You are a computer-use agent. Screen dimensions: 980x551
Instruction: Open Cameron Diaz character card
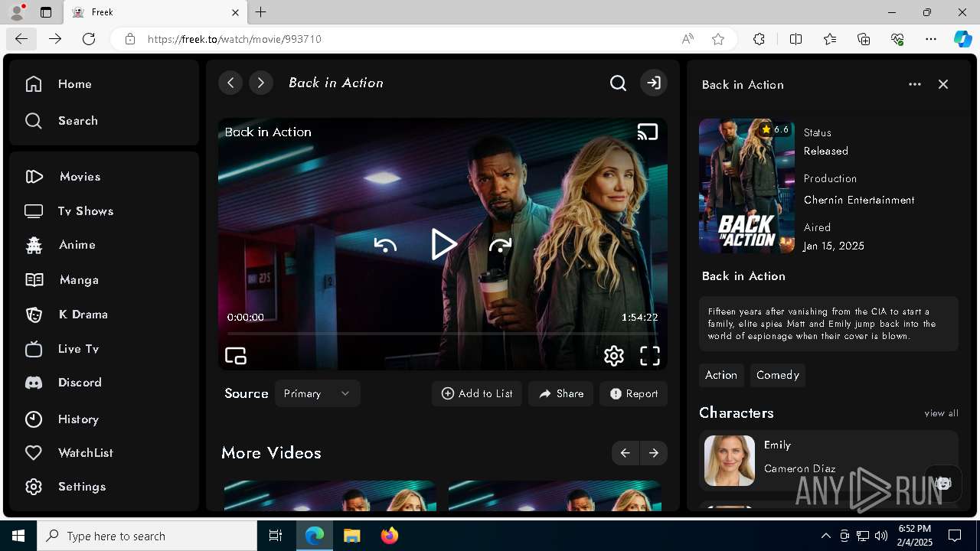coord(828,460)
